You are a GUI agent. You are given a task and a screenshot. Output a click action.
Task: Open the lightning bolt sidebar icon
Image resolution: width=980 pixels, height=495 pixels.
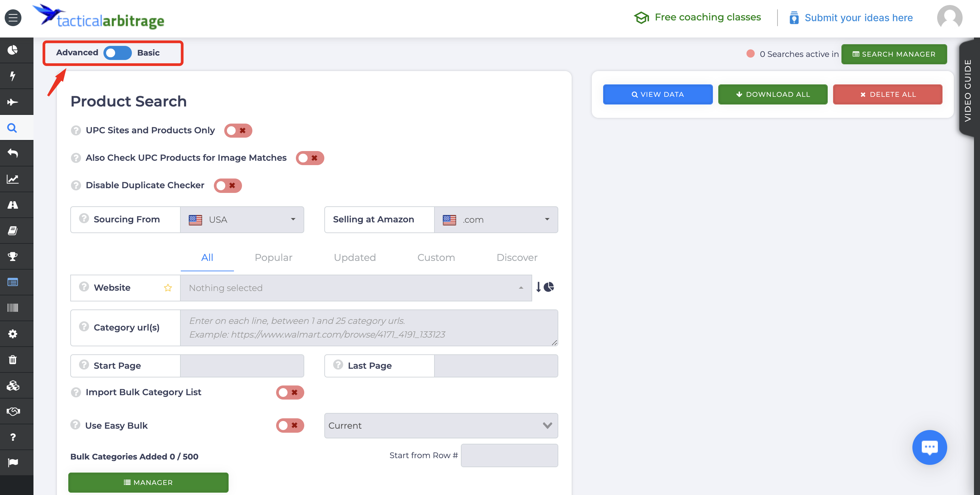pyautogui.click(x=13, y=76)
